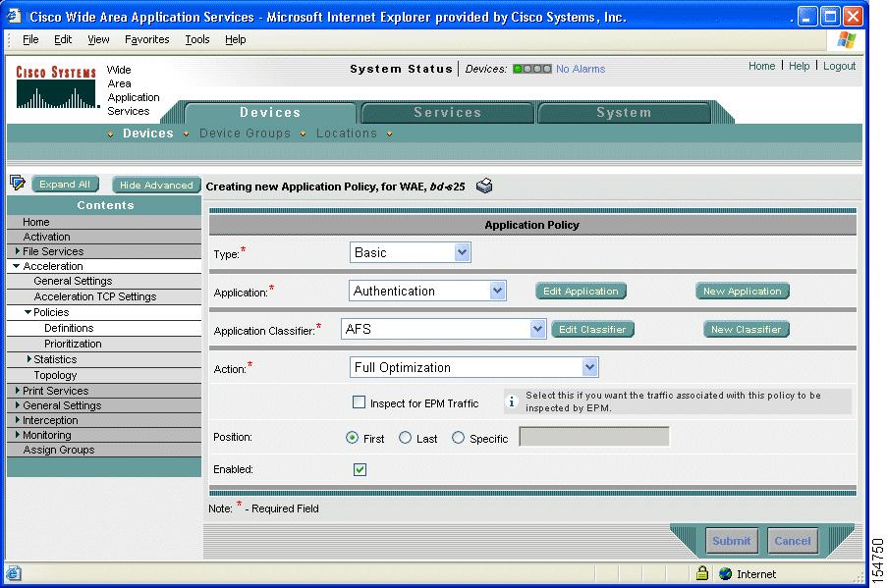Image resolution: width=887 pixels, height=588 pixels.
Task: Open Home in the Contents pane
Action: [x=104, y=222]
